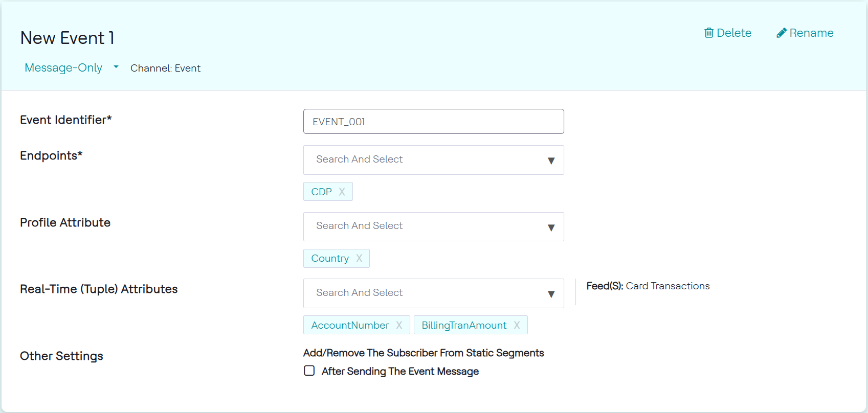
Task: Enable After Sending The Event Message checkbox
Action: point(309,371)
